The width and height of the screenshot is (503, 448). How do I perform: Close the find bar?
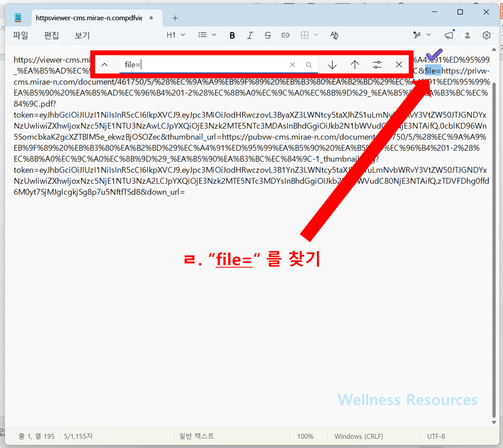pos(399,65)
